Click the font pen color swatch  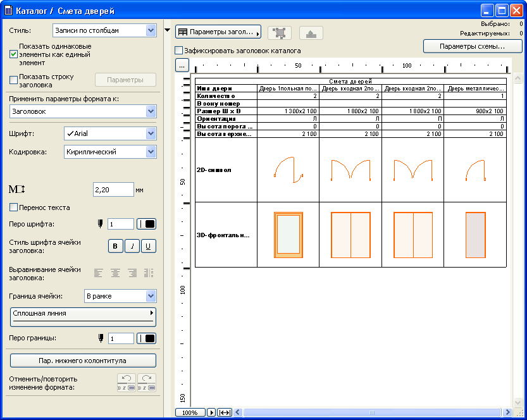pyautogui.click(x=147, y=224)
